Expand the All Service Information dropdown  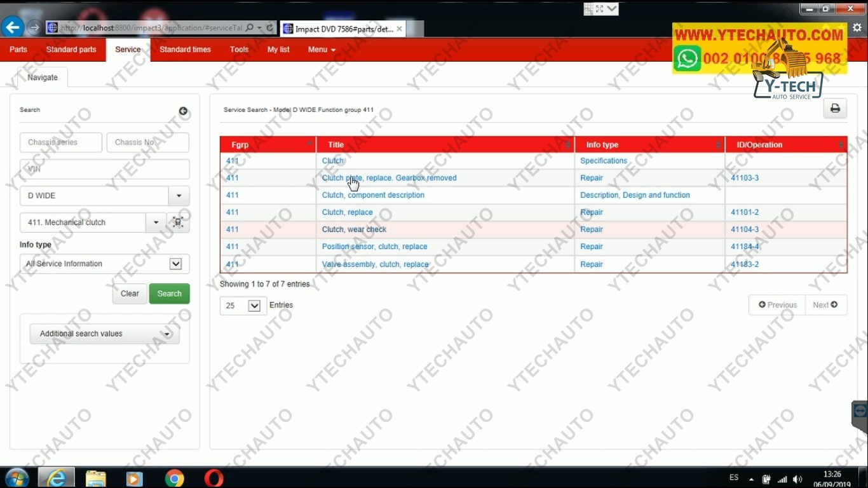click(175, 264)
